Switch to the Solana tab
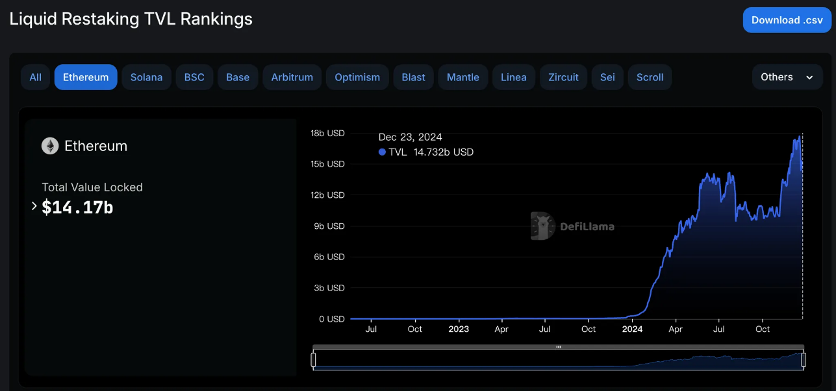836x392 pixels. 146,77
